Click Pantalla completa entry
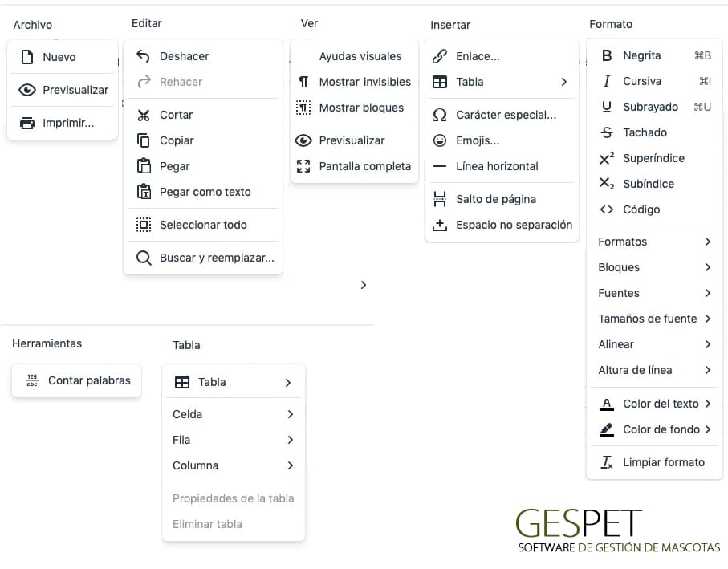 tap(354, 166)
